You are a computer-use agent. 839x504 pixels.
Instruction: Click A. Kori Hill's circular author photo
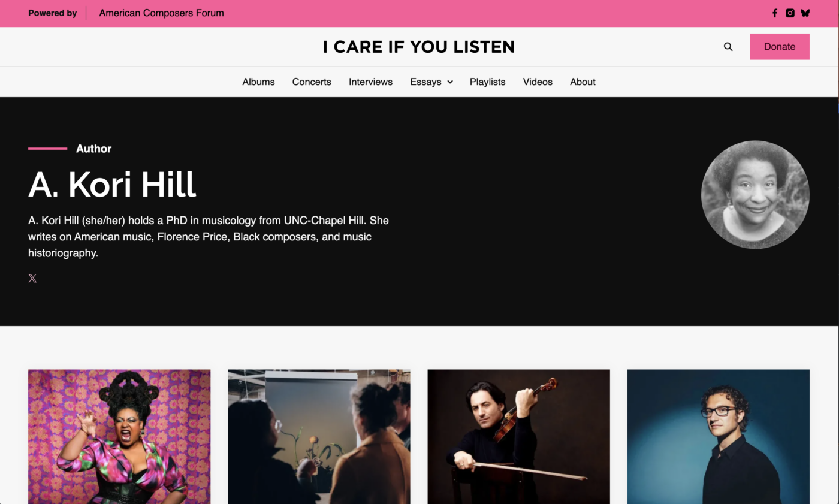(x=755, y=195)
